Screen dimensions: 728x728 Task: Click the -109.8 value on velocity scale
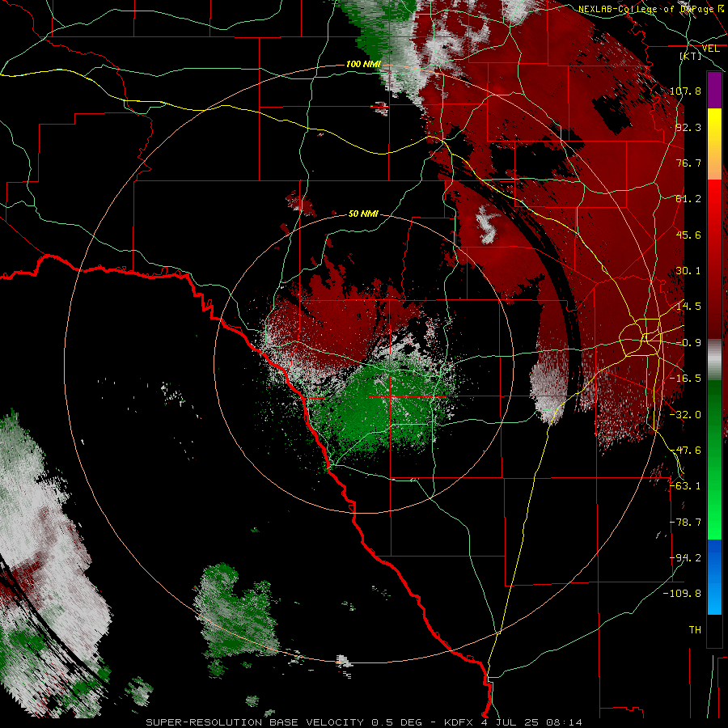point(682,594)
